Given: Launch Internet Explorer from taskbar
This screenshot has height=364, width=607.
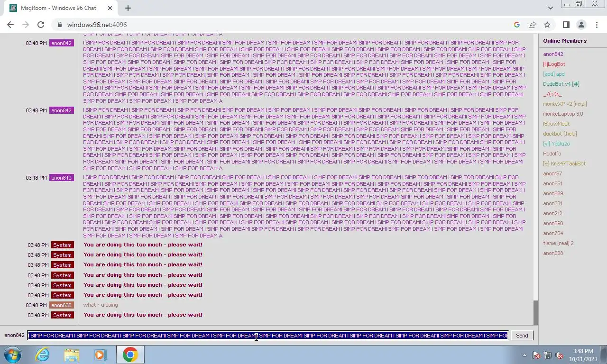Looking at the screenshot, I should (x=43, y=355).
